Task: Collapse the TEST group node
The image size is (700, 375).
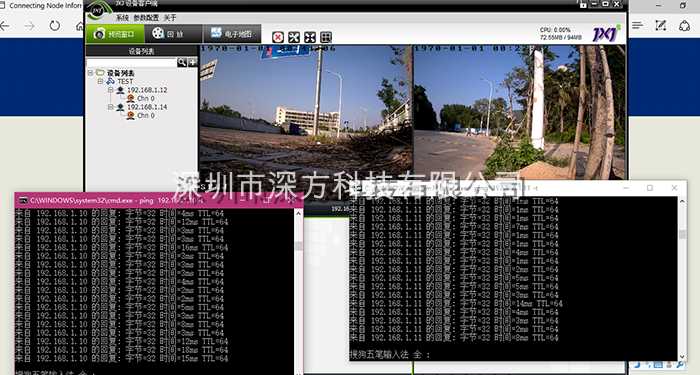Action: pos(100,81)
